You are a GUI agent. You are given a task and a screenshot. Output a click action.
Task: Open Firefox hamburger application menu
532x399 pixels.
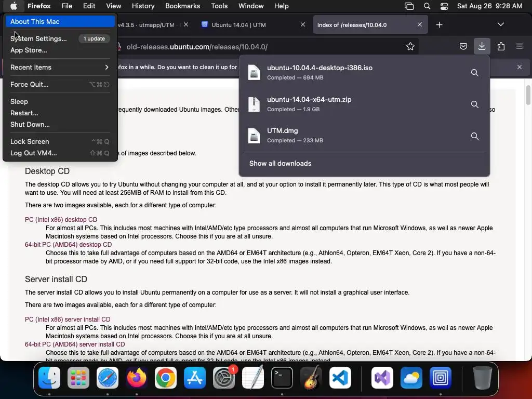click(x=520, y=46)
